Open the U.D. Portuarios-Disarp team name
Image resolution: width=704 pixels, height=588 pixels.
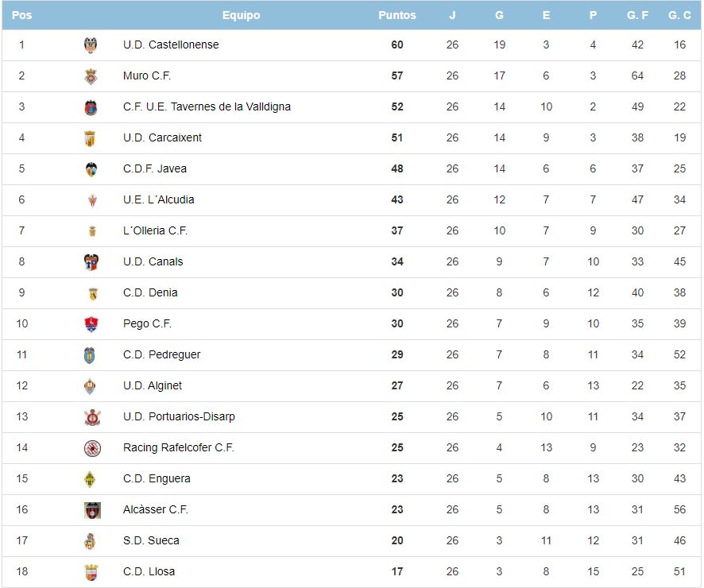pyautogui.click(x=179, y=417)
